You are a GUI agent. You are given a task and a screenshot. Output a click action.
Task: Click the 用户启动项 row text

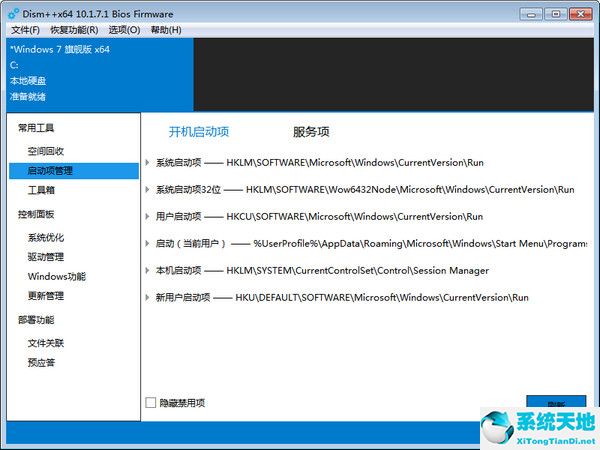tap(319, 217)
